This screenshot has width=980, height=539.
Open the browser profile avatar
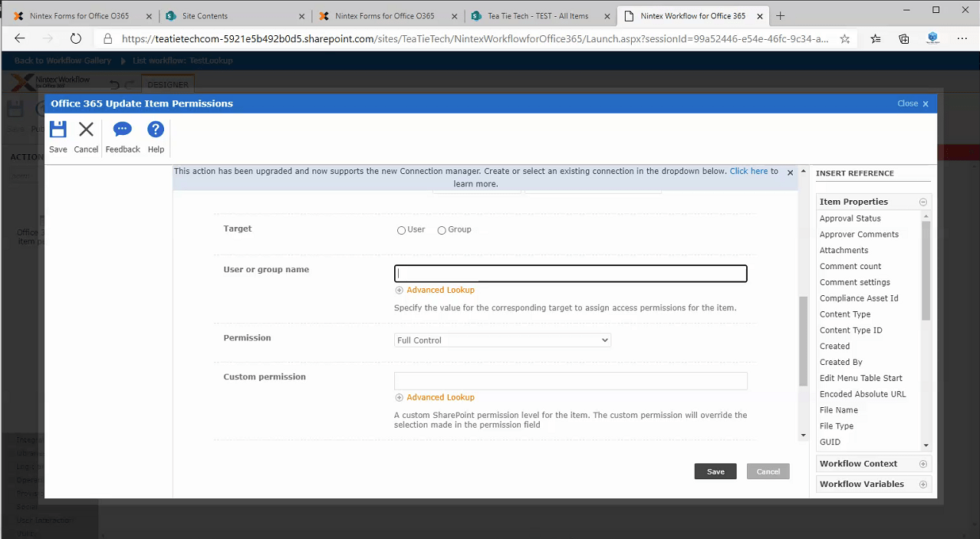pos(933,38)
